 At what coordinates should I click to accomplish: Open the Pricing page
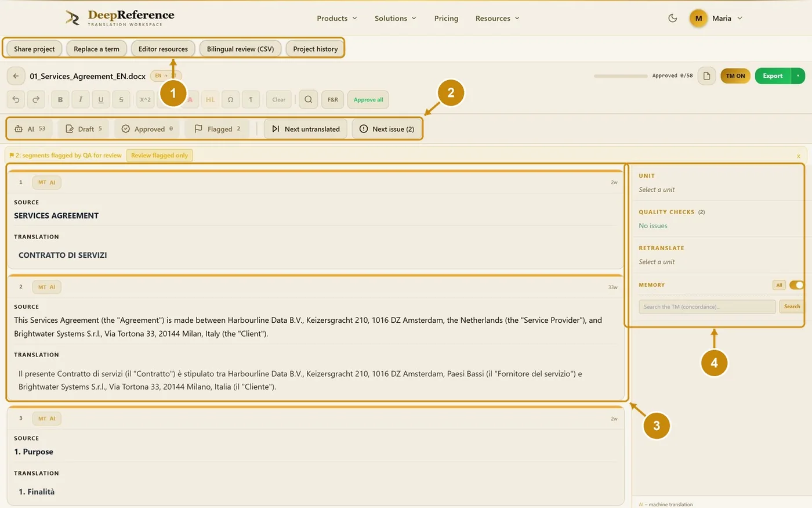(446, 19)
